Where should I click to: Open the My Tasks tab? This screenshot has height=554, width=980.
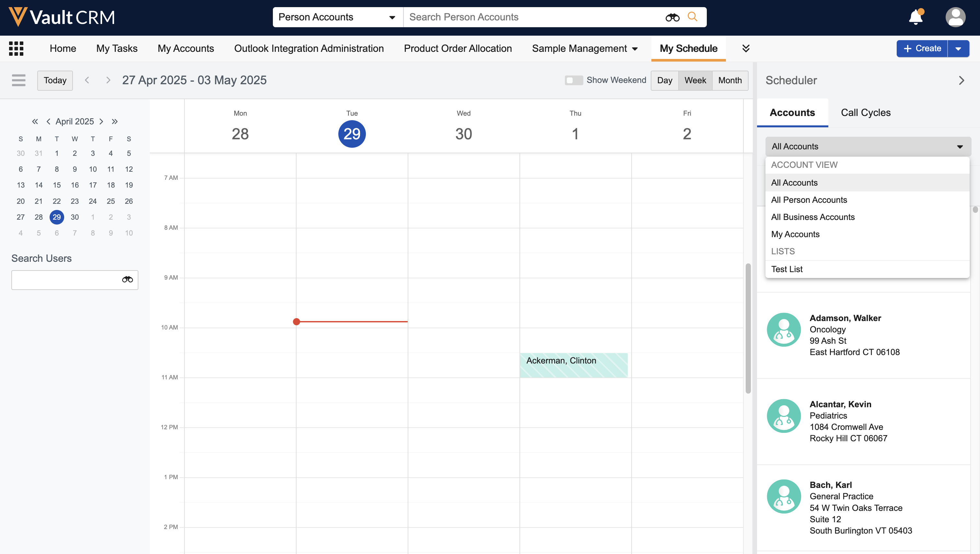117,48
